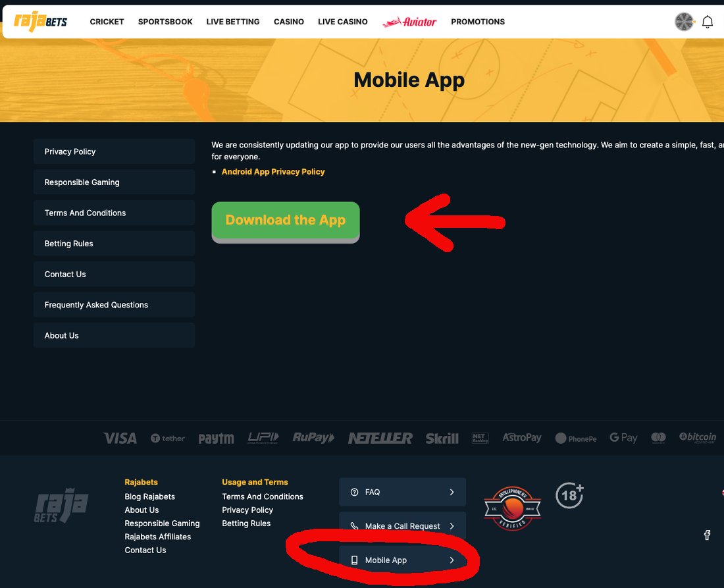The height and width of the screenshot is (588, 724).
Task: Open the Cricket menu
Action: pyautogui.click(x=107, y=22)
